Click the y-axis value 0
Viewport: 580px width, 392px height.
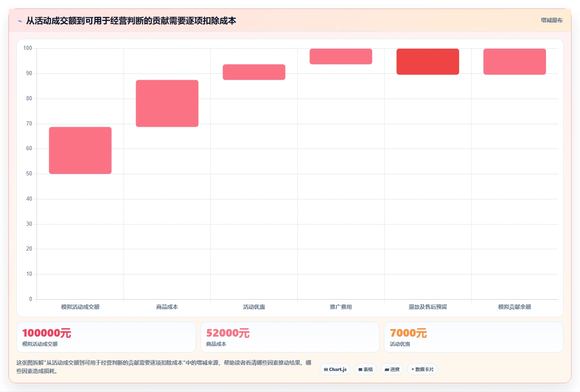coord(31,299)
